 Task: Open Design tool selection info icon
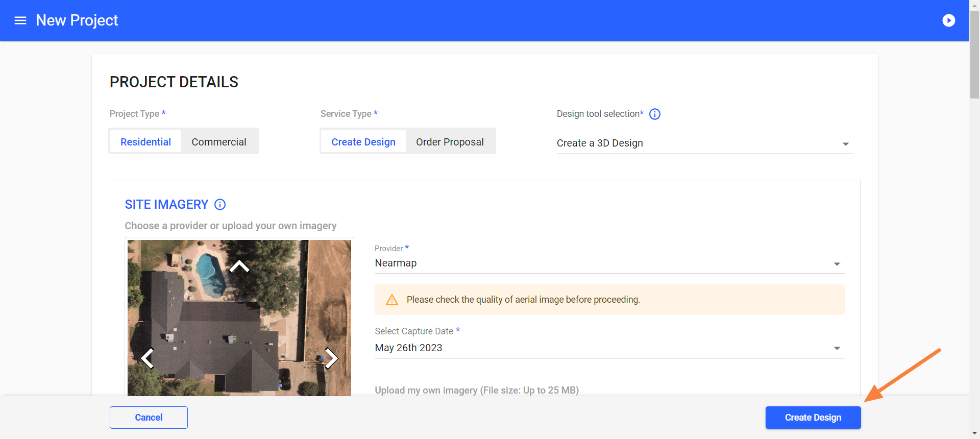[x=655, y=114]
